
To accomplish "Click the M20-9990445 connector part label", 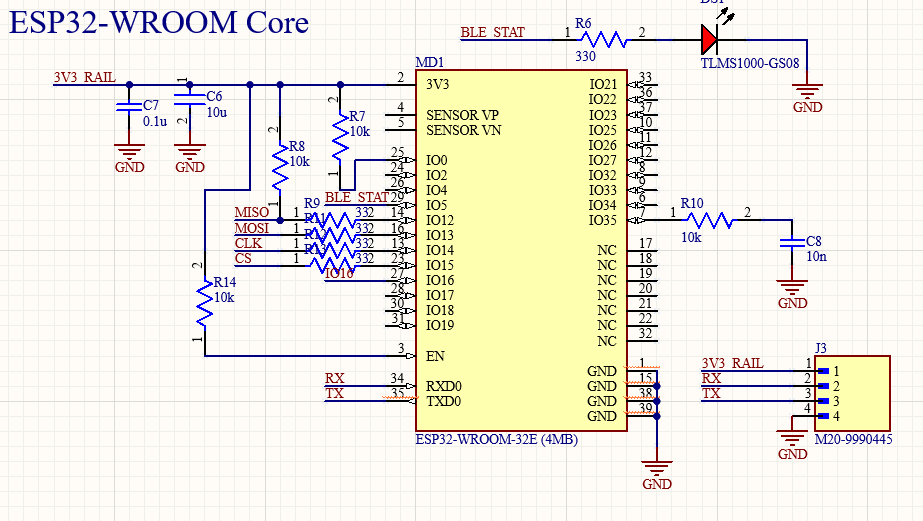I will (854, 439).
